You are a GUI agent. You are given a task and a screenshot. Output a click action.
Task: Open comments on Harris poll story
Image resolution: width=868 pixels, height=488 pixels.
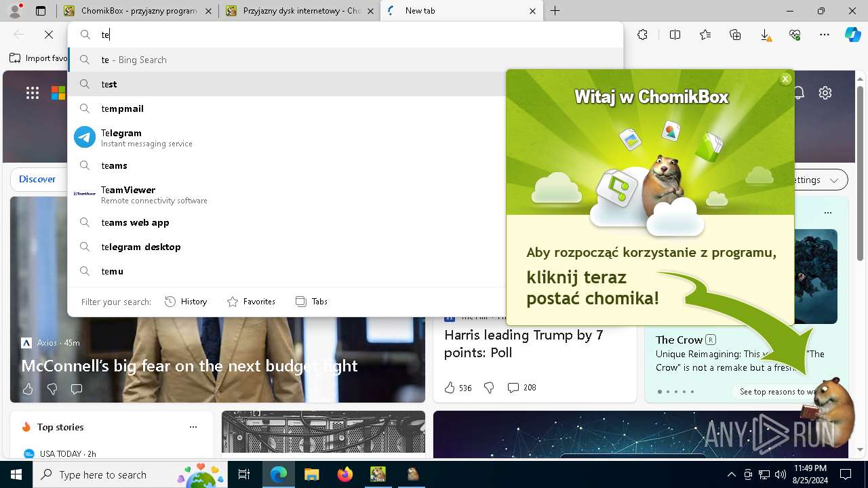(x=521, y=388)
